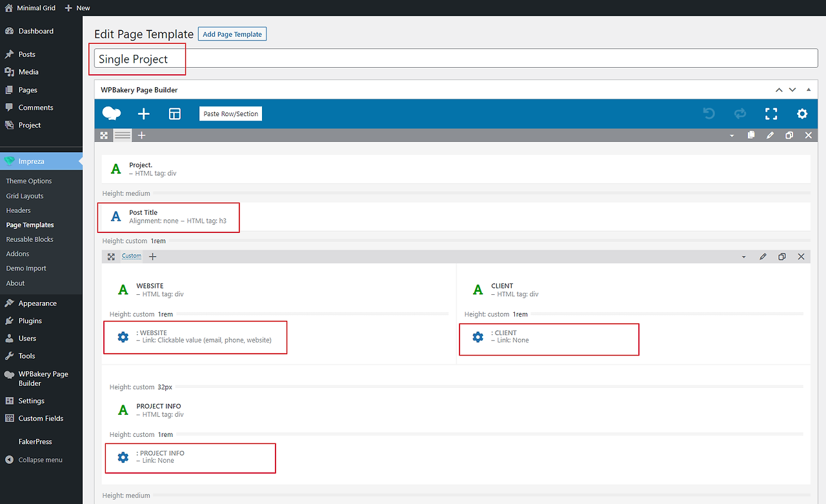
Task: Edit the top row with pencil icon
Action: tap(770, 136)
